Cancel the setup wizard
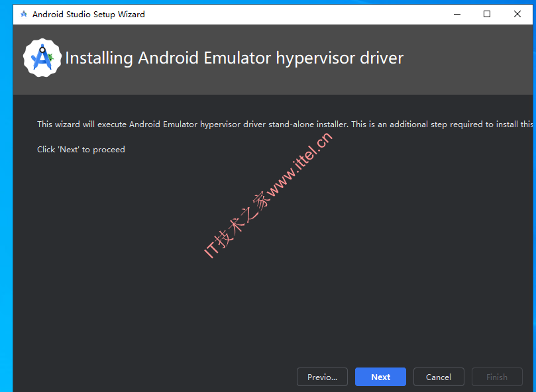Screen dimensions: 536x392 [x=439, y=377]
